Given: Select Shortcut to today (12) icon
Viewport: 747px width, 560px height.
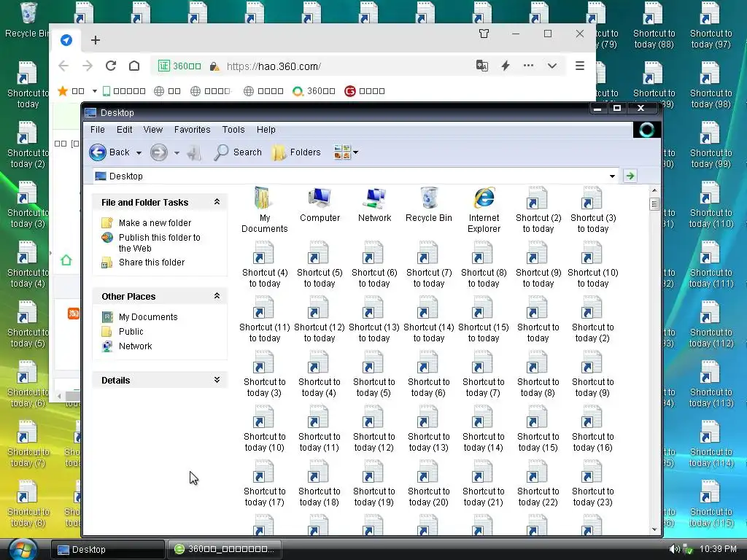Looking at the screenshot, I should click(374, 429).
